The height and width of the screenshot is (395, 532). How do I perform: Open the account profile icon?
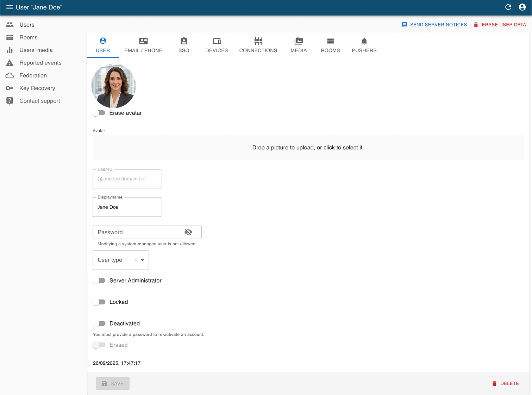(x=522, y=7)
